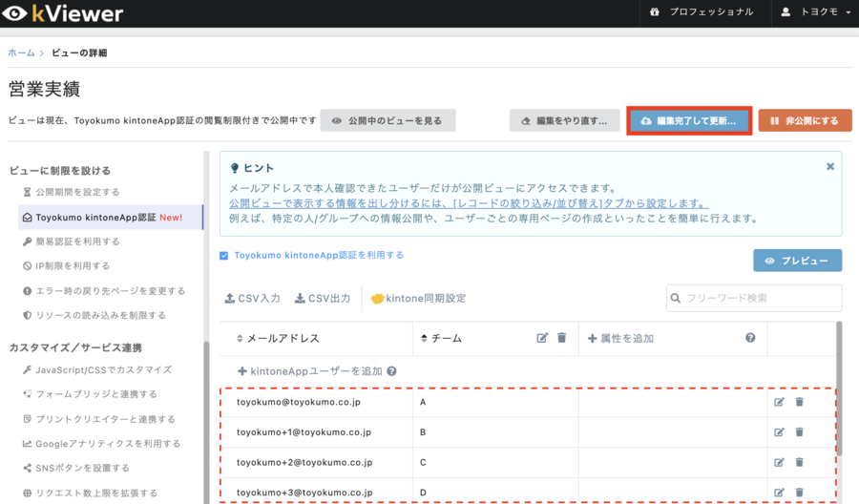Open the プロフェッショナル plan gift icon
The height and width of the screenshot is (504, 859).
tap(654, 12)
